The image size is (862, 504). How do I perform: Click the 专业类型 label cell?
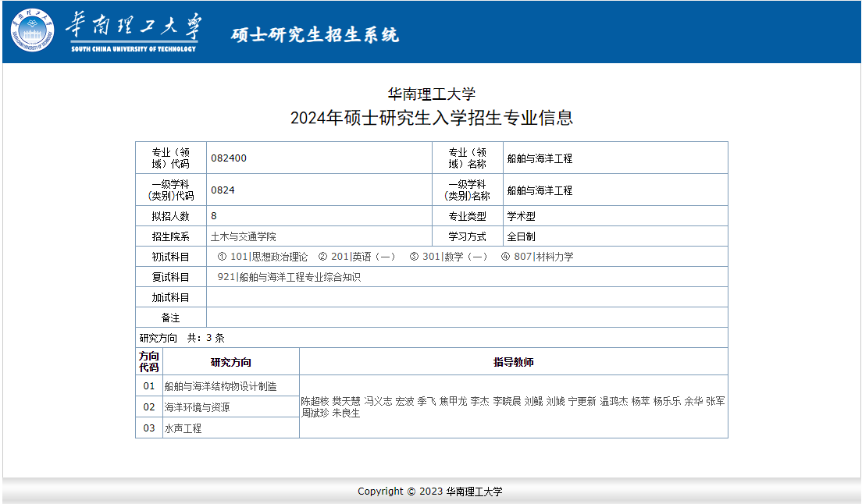coord(467,216)
